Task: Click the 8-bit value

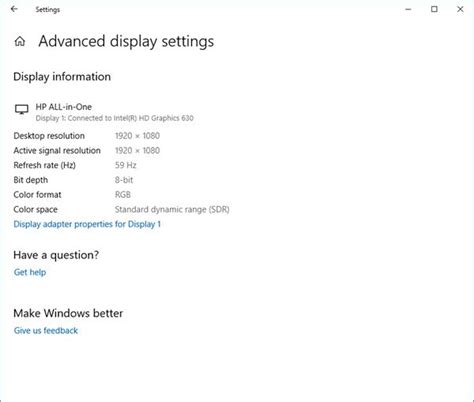Action: coord(124,180)
